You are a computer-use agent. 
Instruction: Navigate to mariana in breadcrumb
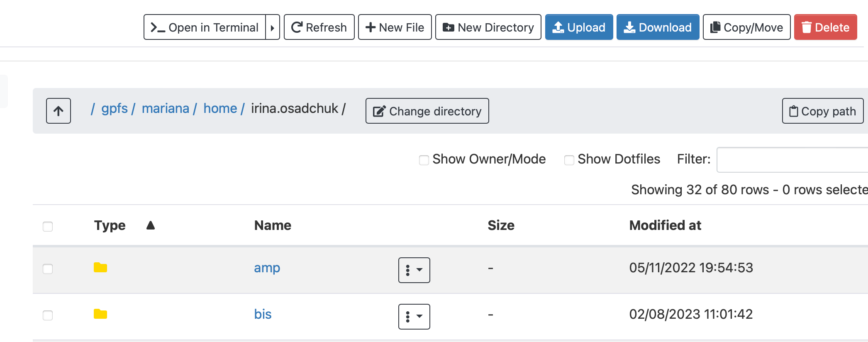click(166, 108)
